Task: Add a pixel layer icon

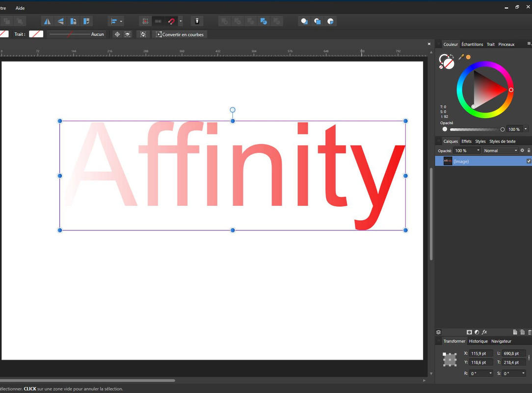Action: [x=523, y=332]
